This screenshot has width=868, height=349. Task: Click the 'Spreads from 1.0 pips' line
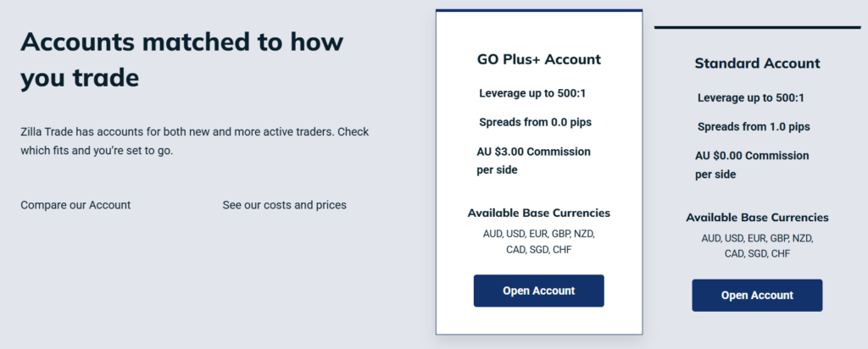click(754, 126)
